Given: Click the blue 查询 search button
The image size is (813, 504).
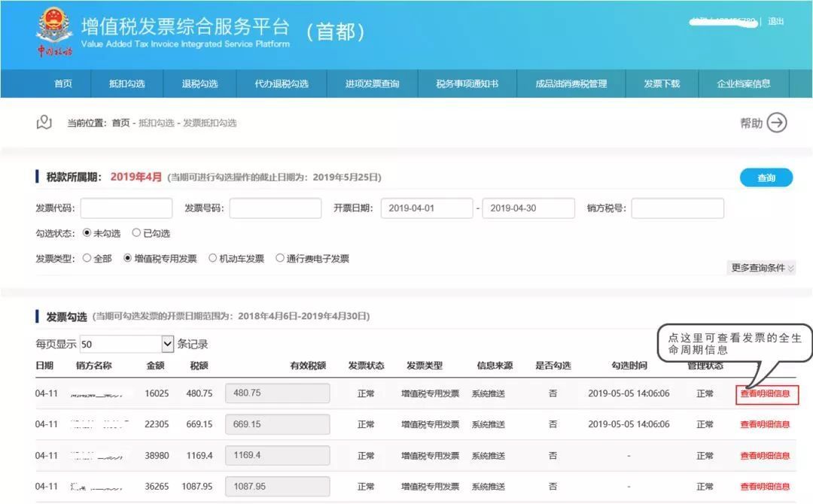Looking at the screenshot, I should [x=766, y=178].
